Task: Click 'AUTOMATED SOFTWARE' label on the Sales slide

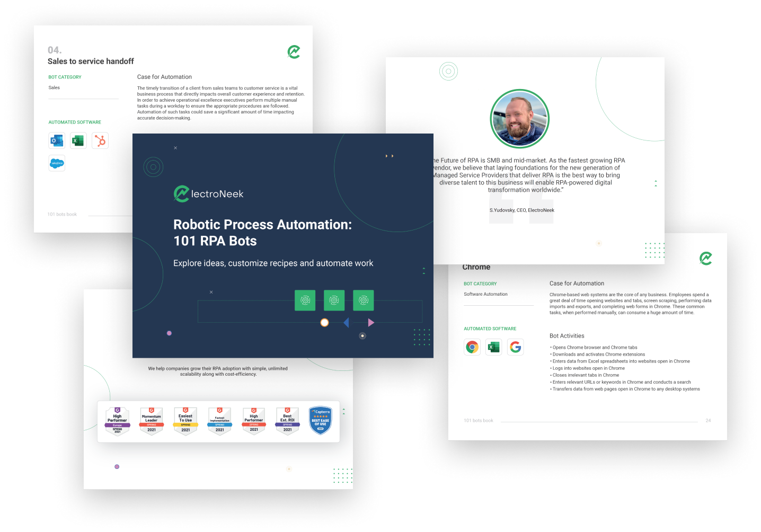Action: pyautogui.click(x=75, y=122)
